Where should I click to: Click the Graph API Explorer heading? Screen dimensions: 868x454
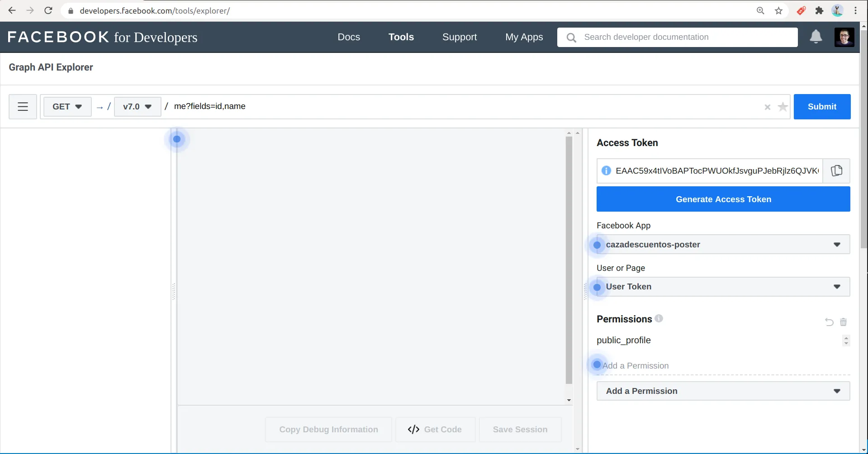coord(51,67)
